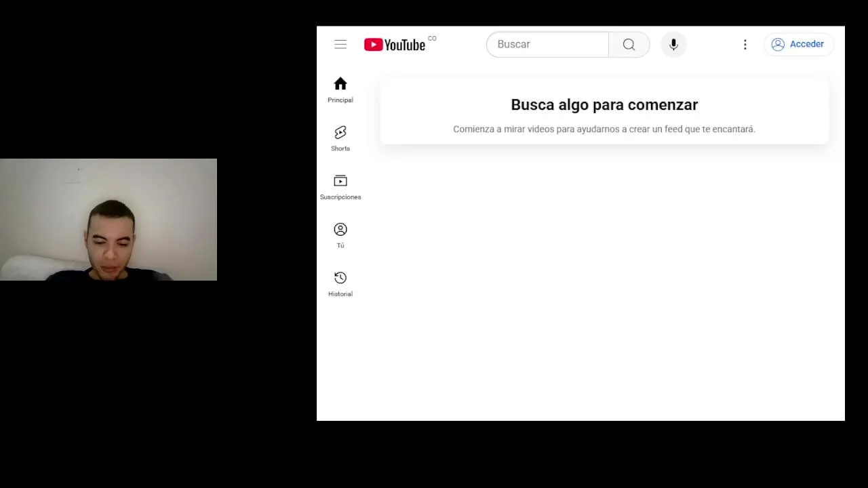Open the Shorts section

click(x=340, y=138)
